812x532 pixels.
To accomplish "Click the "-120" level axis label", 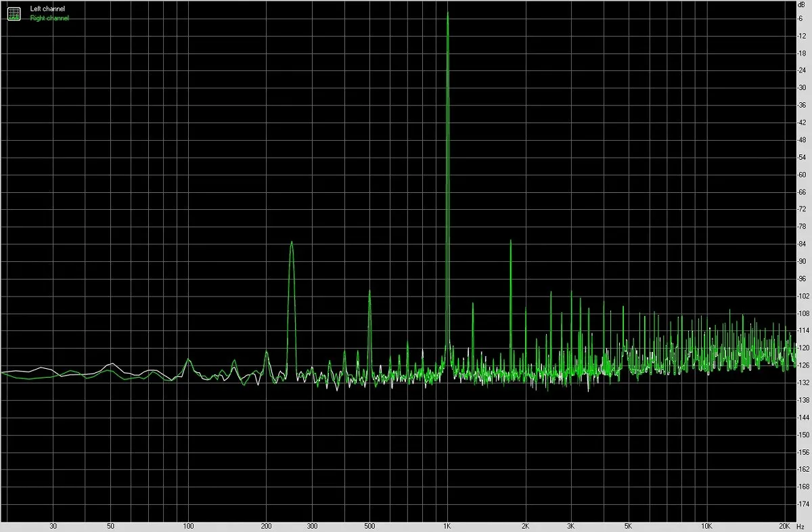I will pos(803,348).
